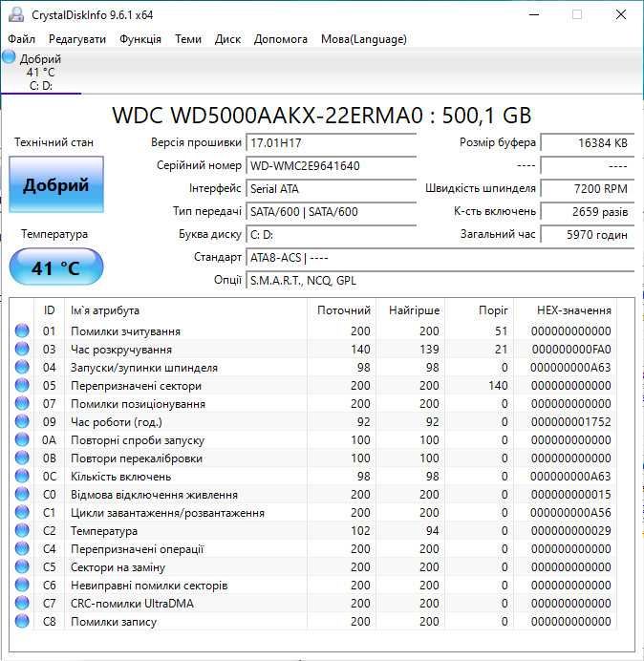The width and height of the screenshot is (644, 661).
Task: Click the CrystalDiskInfo app icon in title bar
Action: point(16,14)
